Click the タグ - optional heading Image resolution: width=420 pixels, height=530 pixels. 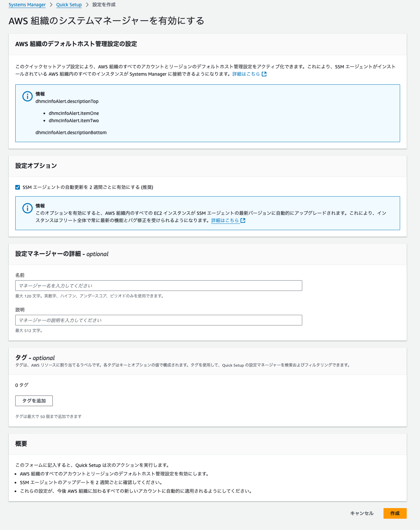[x=35, y=358]
